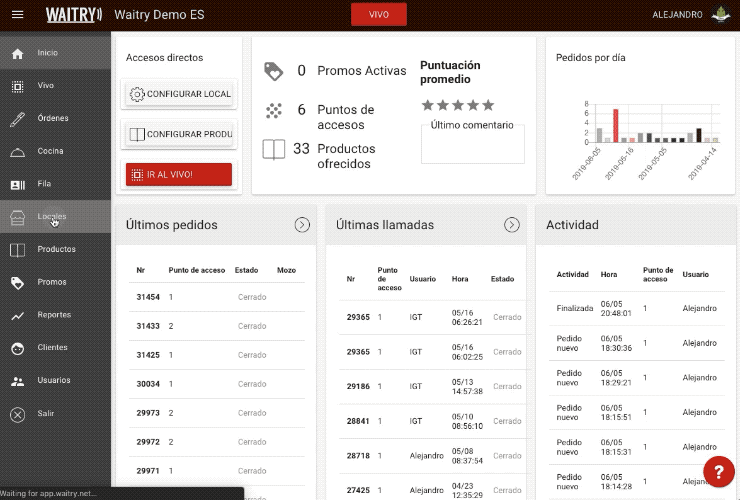This screenshot has width=740, height=500.
Task: Select order 31425 row
Action: coord(217,355)
